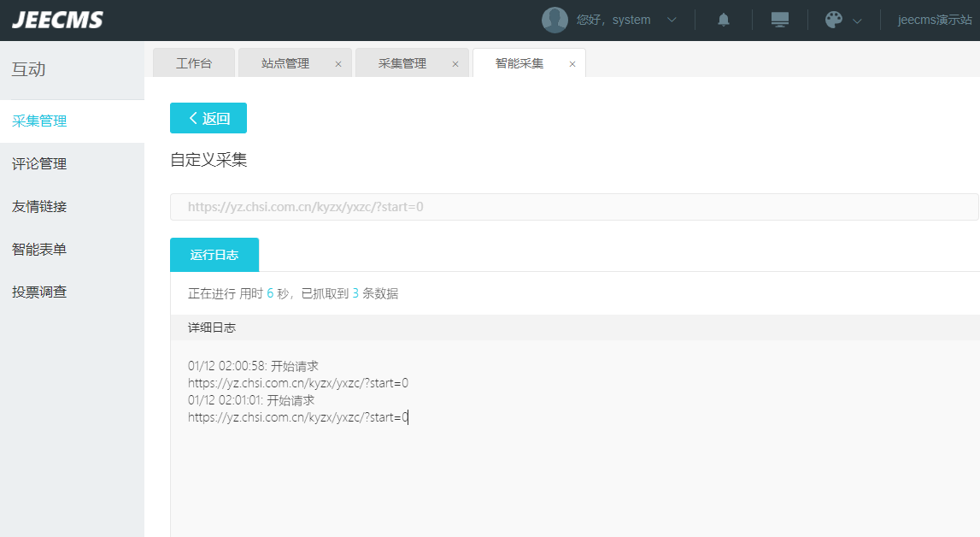
Task: Click the 返回 back button
Action: pyautogui.click(x=208, y=118)
